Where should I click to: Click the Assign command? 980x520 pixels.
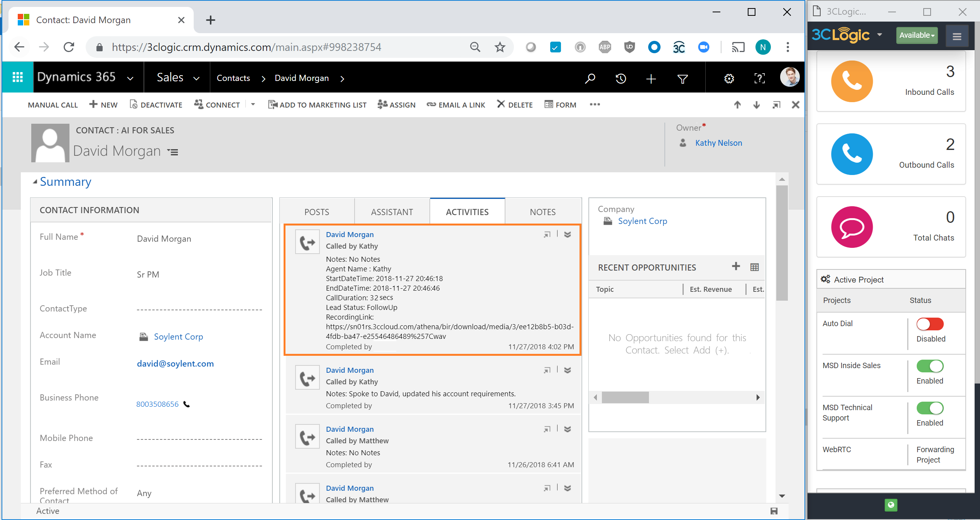[397, 105]
